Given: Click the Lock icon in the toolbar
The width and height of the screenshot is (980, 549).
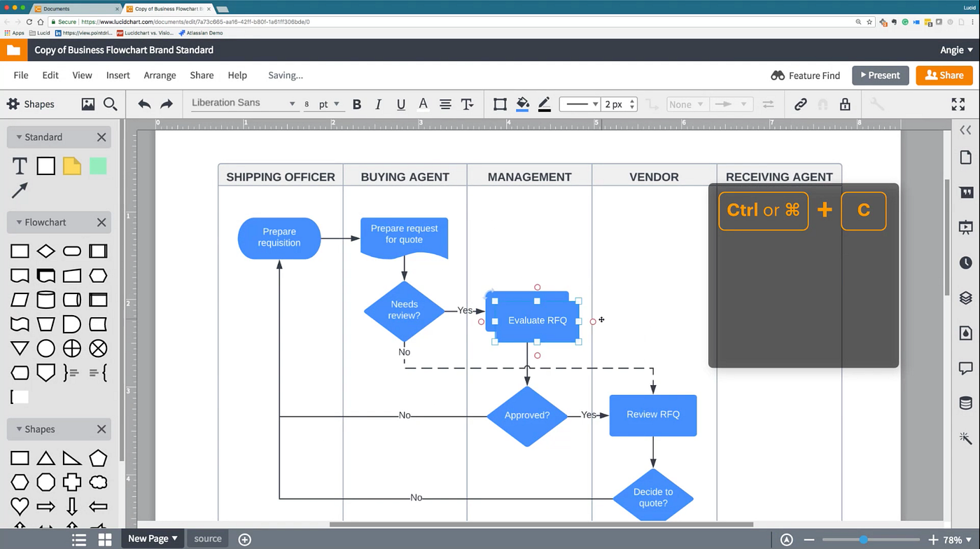Looking at the screenshot, I should click(x=844, y=104).
